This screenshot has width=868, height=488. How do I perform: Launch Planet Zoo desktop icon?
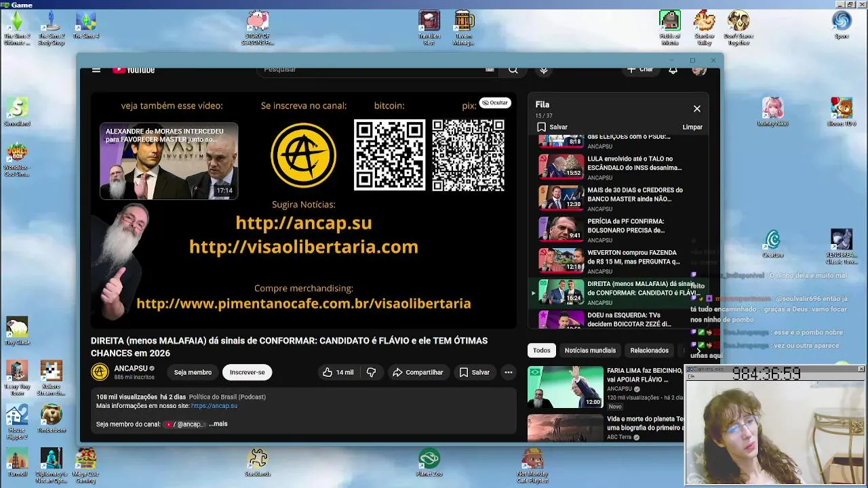click(x=429, y=462)
